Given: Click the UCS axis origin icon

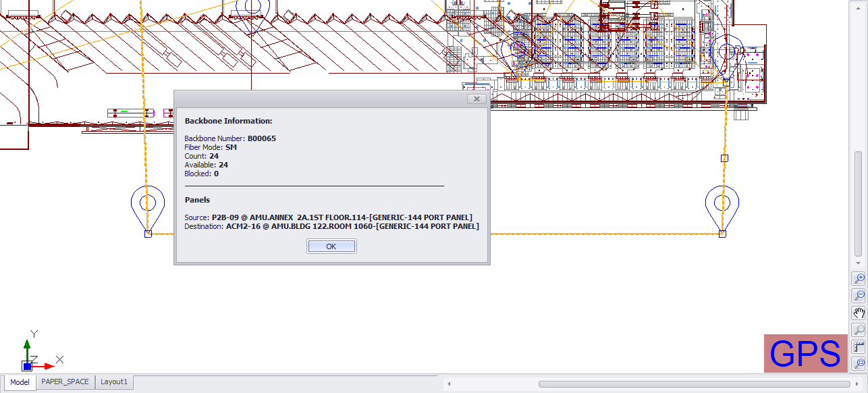Looking at the screenshot, I should coord(27,366).
